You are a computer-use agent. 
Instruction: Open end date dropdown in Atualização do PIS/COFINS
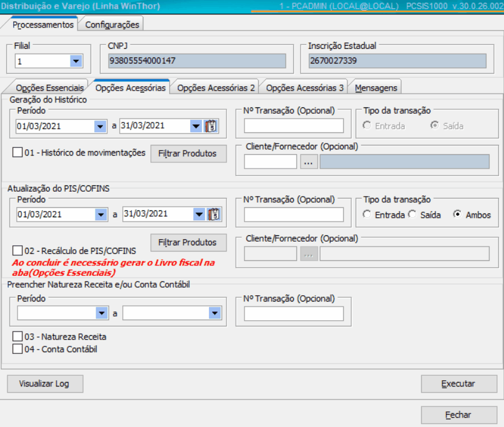click(199, 214)
